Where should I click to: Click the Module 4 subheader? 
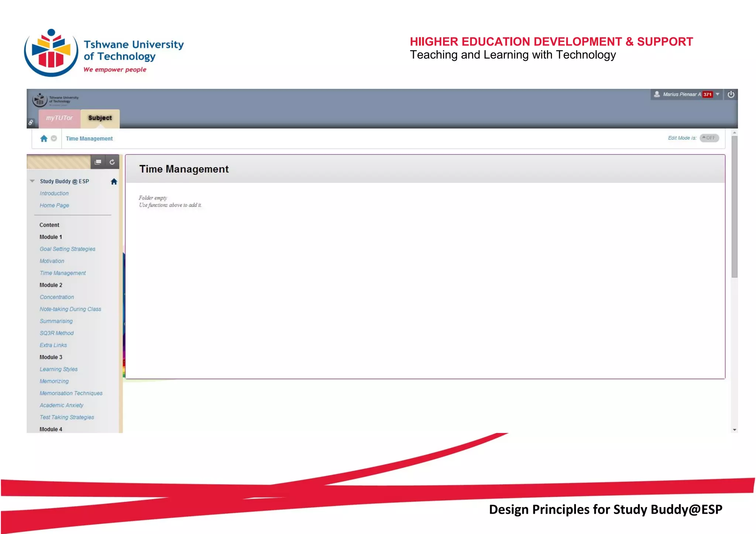pyautogui.click(x=51, y=429)
